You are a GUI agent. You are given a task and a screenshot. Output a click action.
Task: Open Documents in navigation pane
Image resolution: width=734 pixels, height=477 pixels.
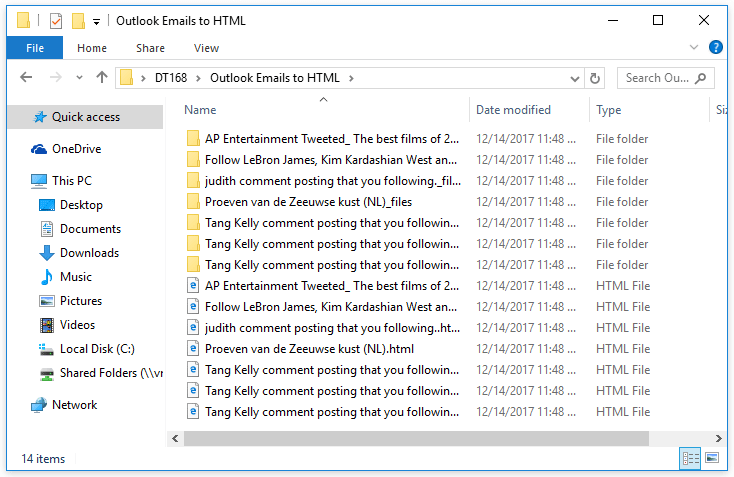click(90, 229)
